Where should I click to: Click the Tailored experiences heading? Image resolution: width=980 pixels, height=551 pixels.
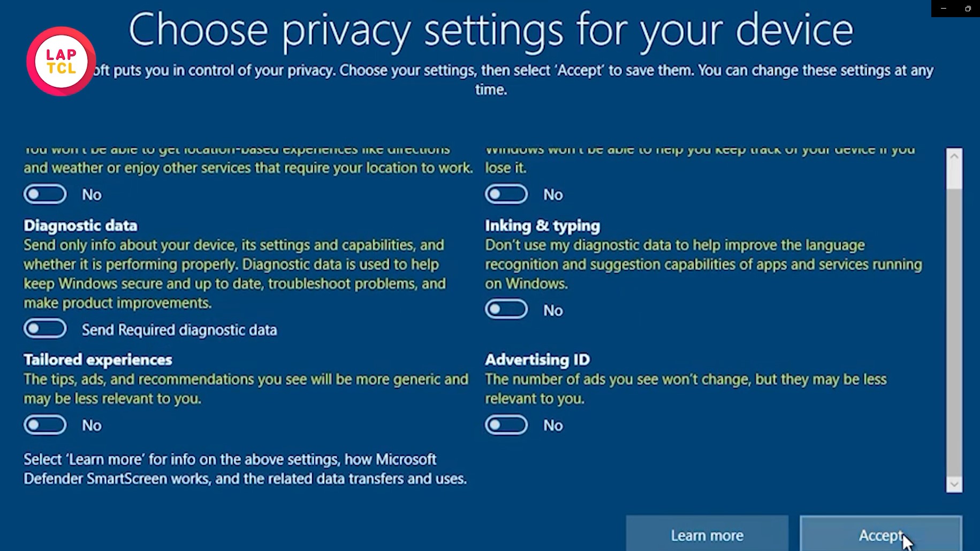click(98, 359)
